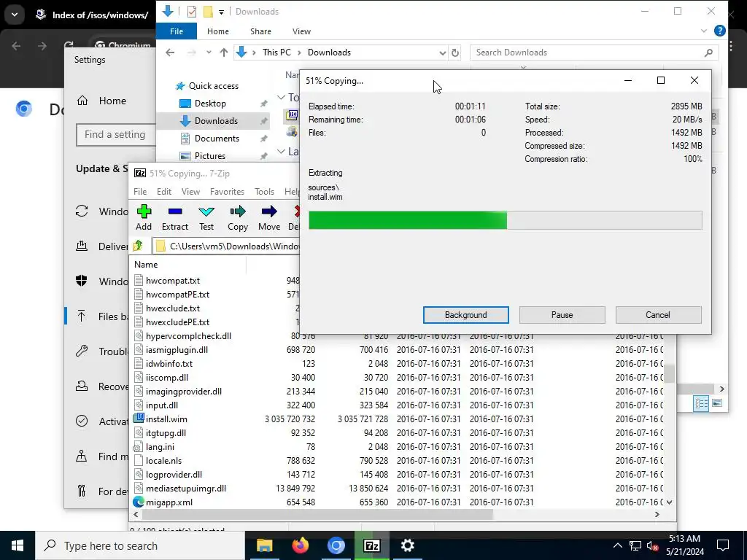
Task: Open the notification center icon
Action: pos(723,545)
